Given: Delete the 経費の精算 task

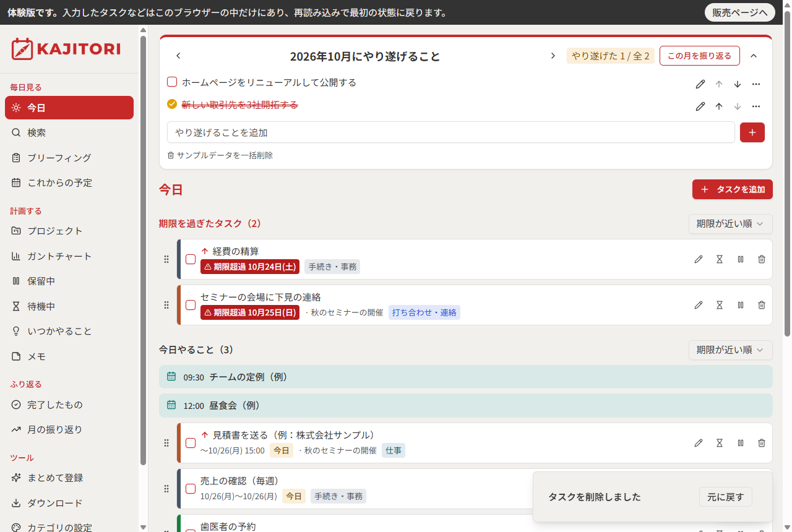Looking at the screenshot, I should tap(762, 259).
